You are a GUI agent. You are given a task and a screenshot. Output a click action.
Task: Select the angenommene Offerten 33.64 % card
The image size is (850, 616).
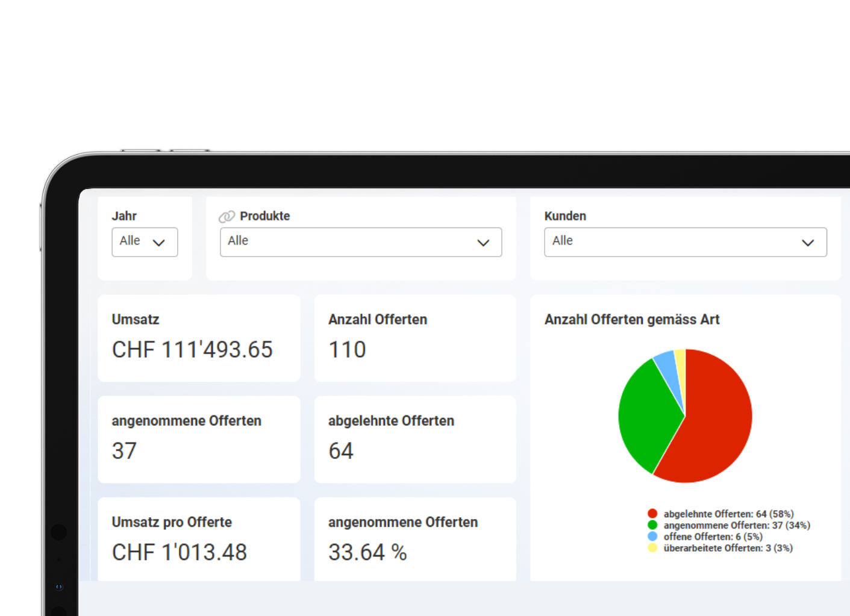click(414, 539)
